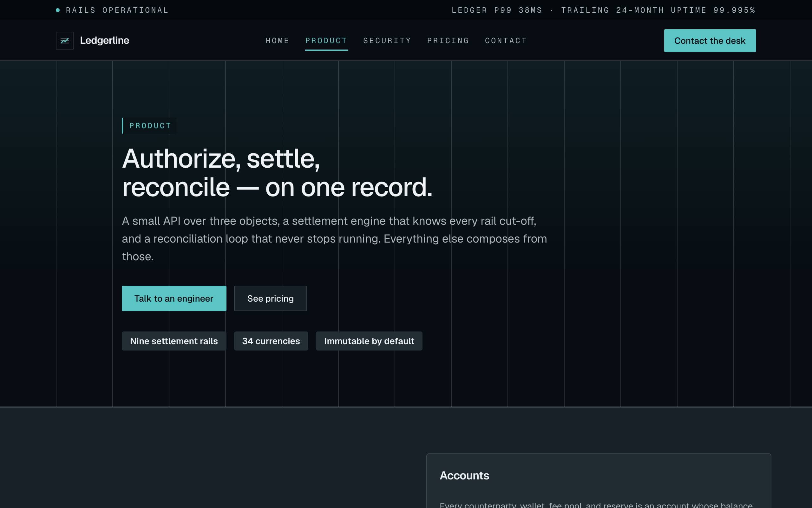Click the Ledgerline brand name
The height and width of the screenshot is (508, 812).
coord(104,40)
